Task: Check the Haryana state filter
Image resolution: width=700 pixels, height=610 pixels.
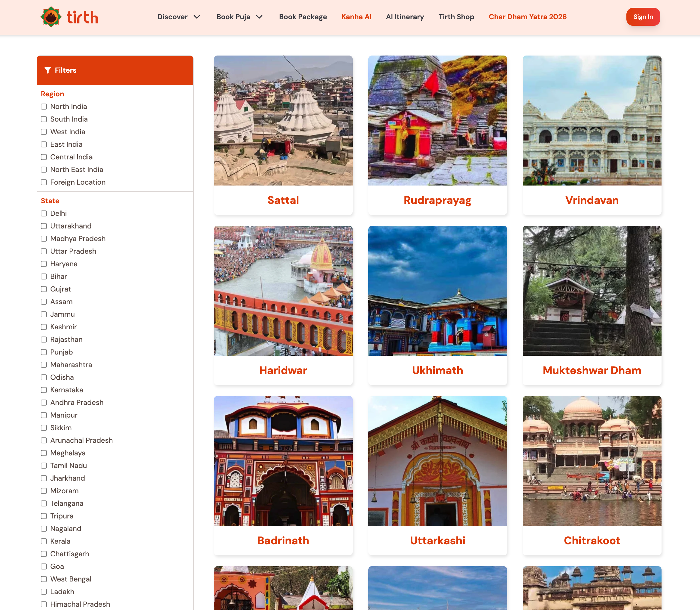Action: point(44,264)
